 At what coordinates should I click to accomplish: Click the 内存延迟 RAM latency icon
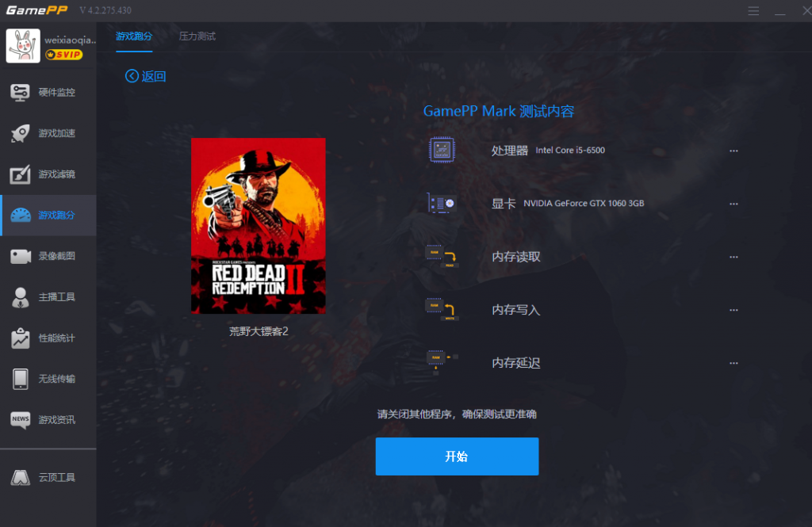pyautogui.click(x=442, y=362)
